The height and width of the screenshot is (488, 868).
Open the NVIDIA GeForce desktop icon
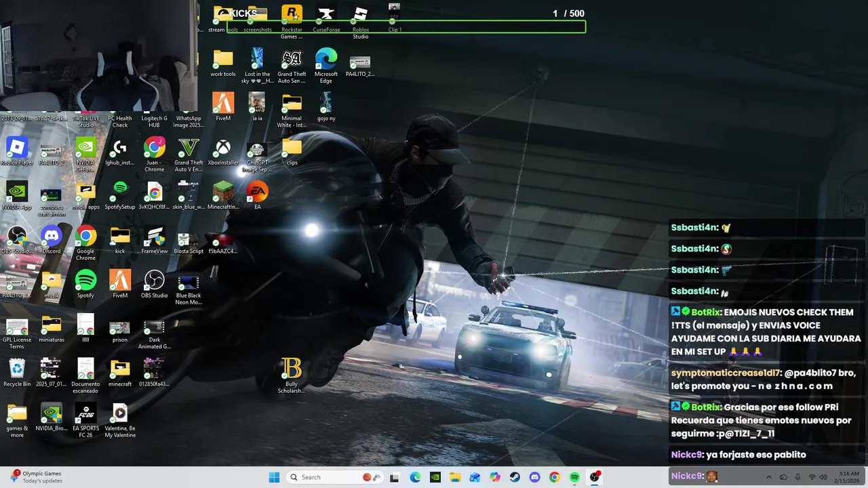[x=85, y=154]
